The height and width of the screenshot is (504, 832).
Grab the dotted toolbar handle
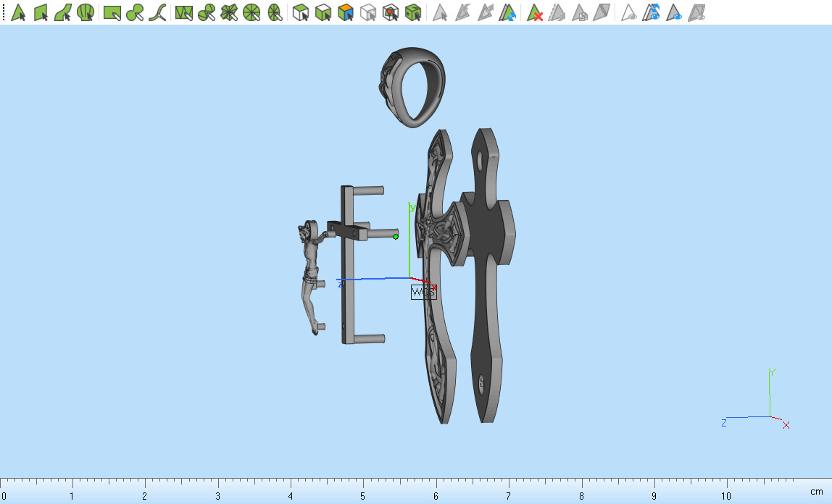(4, 12)
